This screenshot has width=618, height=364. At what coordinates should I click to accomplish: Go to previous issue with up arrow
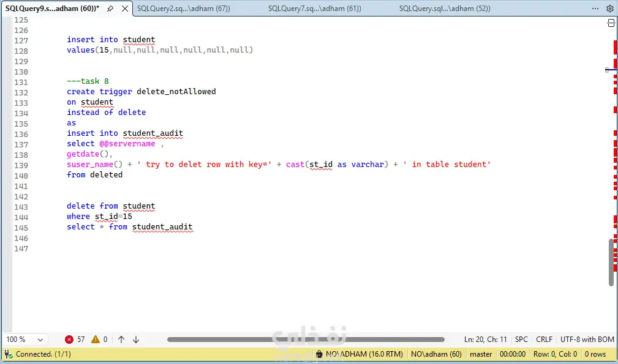pyautogui.click(x=121, y=339)
